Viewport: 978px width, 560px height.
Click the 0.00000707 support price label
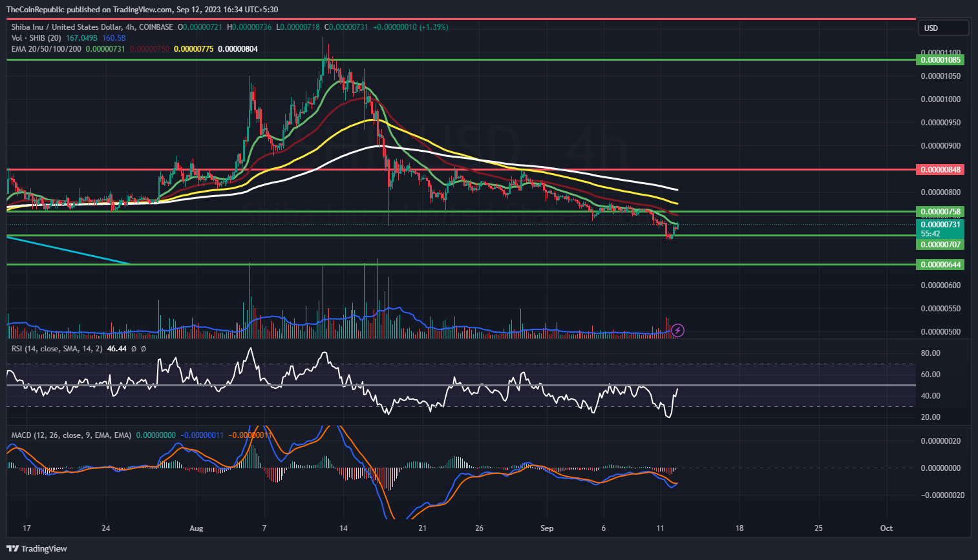pos(941,245)
